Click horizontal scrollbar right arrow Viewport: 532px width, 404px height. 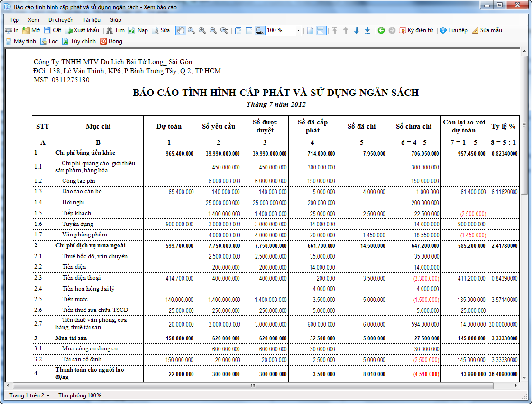click(516, 385)
